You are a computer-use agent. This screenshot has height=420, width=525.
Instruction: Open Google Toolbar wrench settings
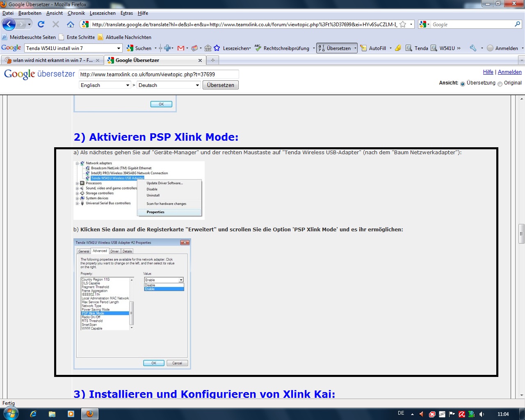[473, 48]
